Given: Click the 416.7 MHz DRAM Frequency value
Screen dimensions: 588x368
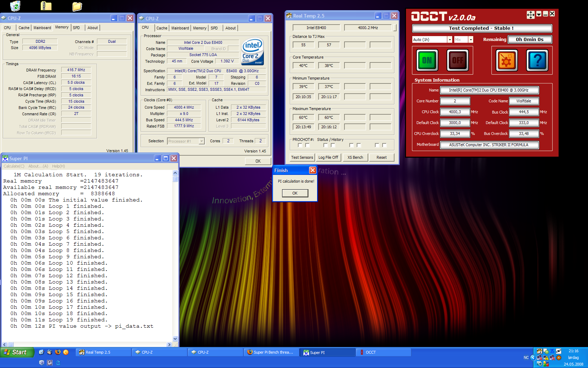Looking at the screenshot, I should pos(76,70).
